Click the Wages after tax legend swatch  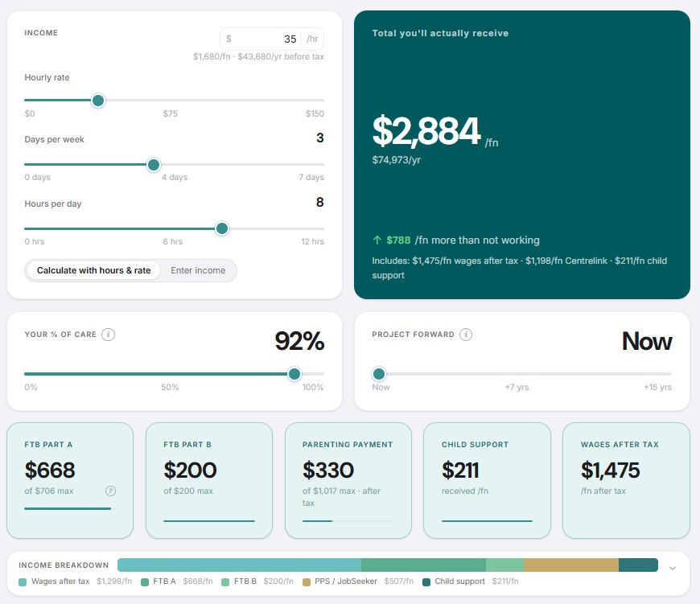coord(23,581)
